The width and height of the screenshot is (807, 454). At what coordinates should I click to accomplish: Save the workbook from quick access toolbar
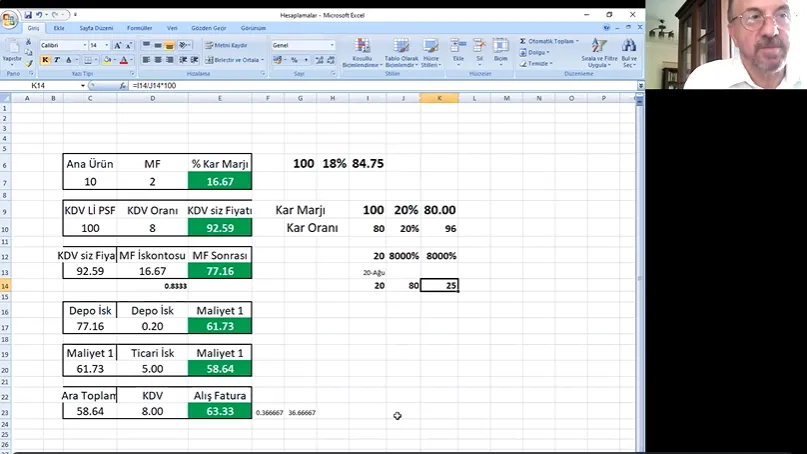(27, 15)
